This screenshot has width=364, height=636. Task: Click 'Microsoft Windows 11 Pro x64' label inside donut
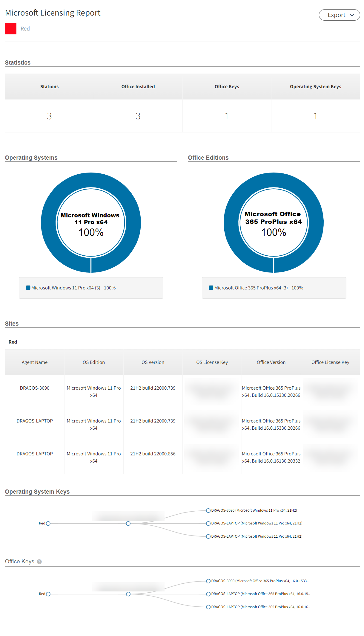90,219
